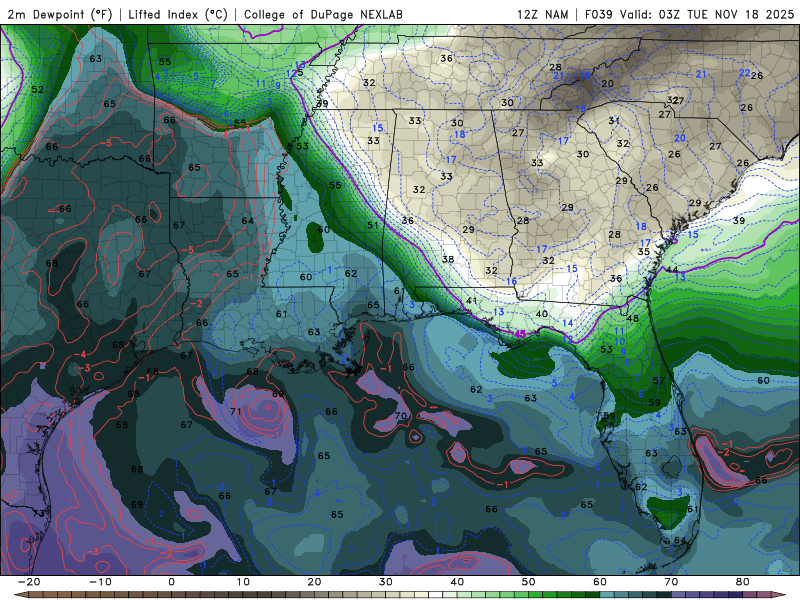This screenshot has height=600, width=800.
Task: Click the 40 label on the color scale
Action: tap(457, 582)
